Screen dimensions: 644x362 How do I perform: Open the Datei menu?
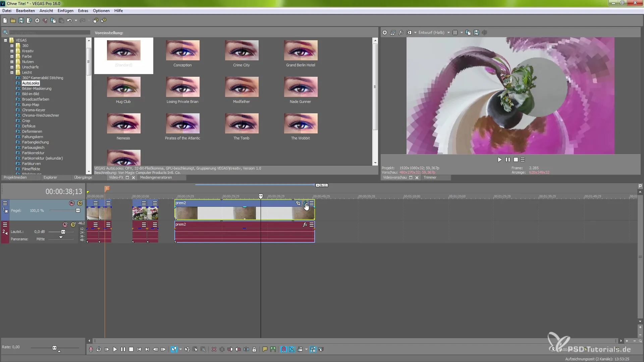(7, 11)
